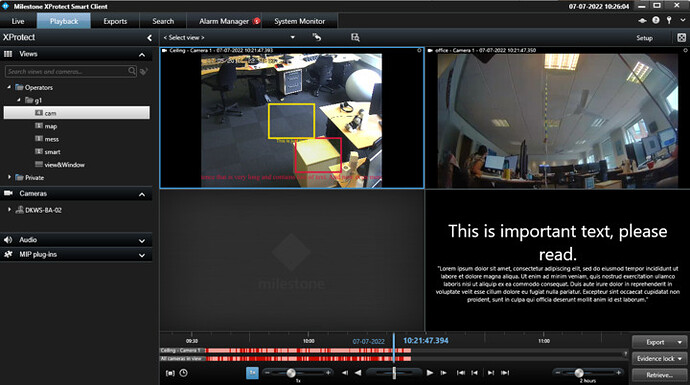Click the Retrieve button
The height and width of the screenshot is (385, 690).
click(x=659, y=375)
